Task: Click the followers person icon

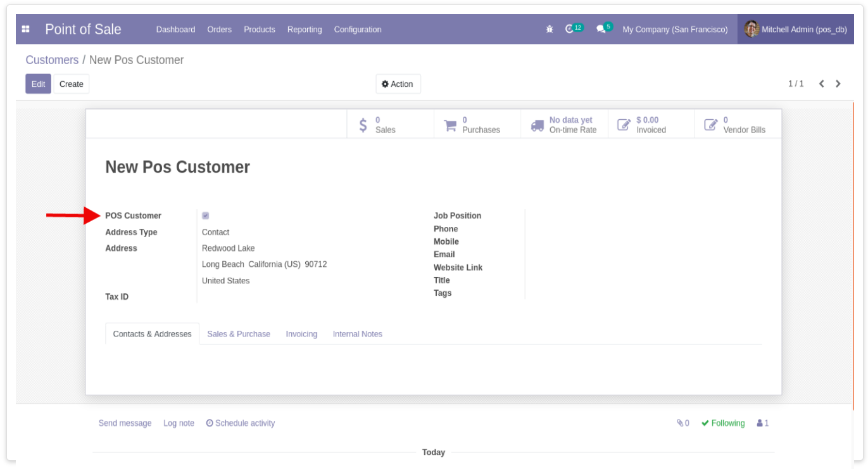Action: tap(760, 423)
